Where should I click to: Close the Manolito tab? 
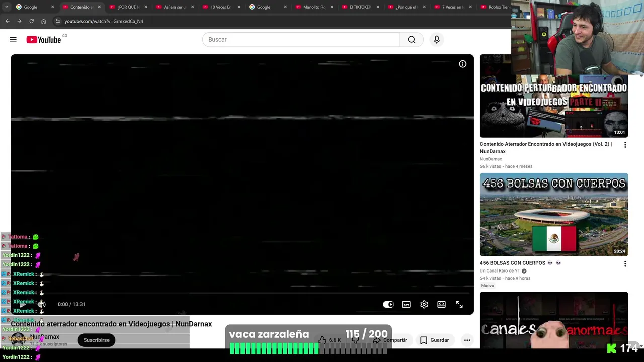tap(332, 7)
